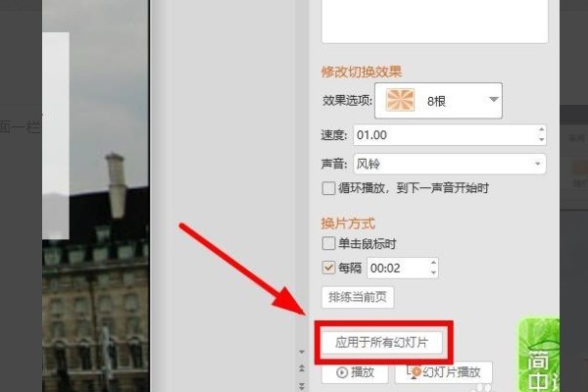Click the transition effects list box
The image size is (588, 392).
pyautogui.click(x=434, y=22)
